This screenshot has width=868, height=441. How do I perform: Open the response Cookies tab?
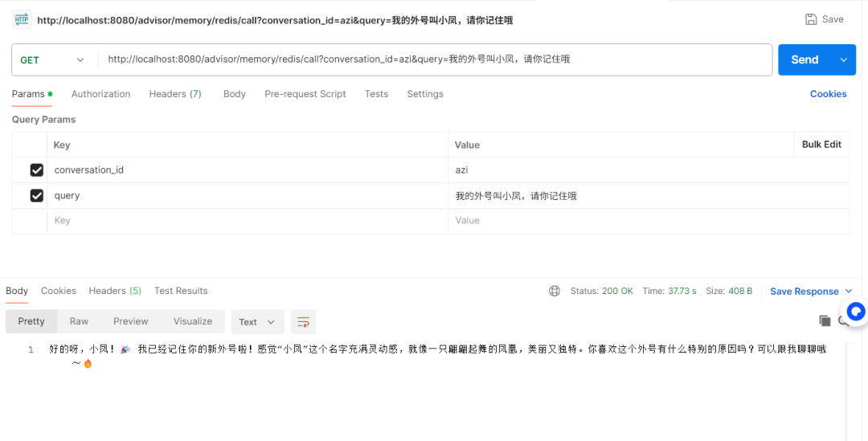[x=58, y=291]
